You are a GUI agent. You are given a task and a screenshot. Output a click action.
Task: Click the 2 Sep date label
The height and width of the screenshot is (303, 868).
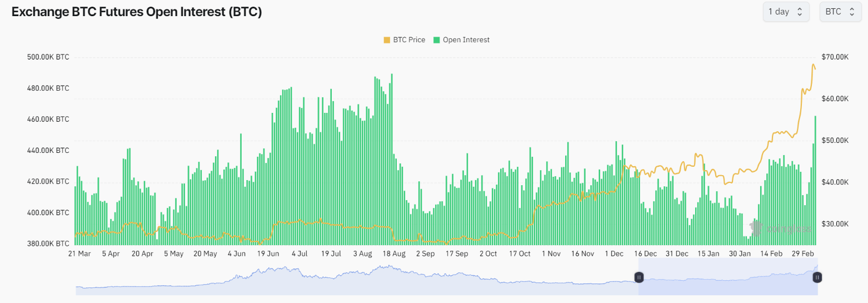425,254
